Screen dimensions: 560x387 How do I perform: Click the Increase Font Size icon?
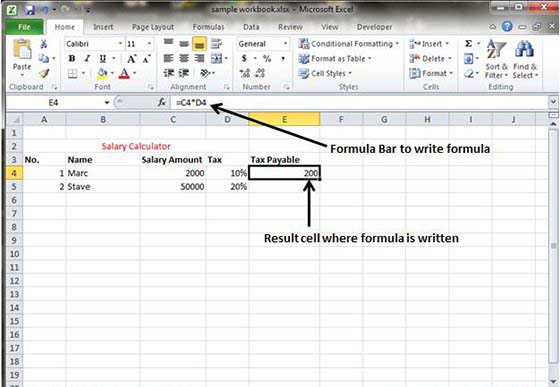click(131, 59)
